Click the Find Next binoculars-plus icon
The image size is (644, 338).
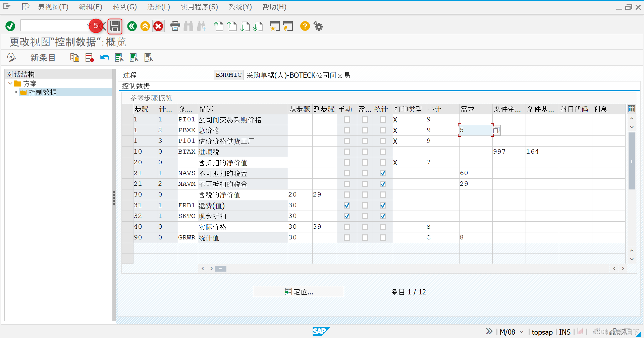click(202, 26)
